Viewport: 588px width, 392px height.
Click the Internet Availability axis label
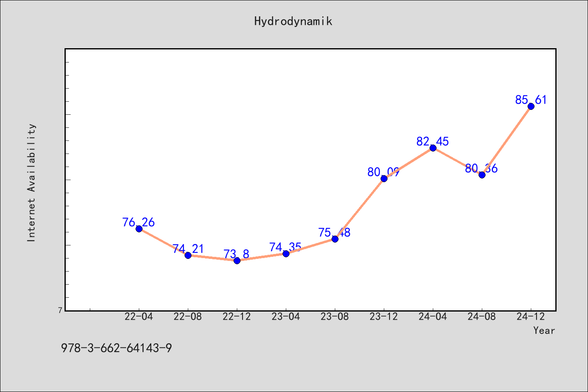31,183
